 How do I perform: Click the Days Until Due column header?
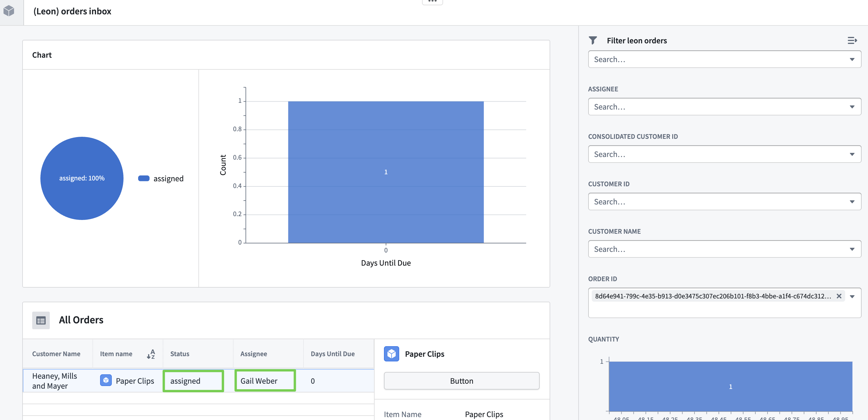[x=332, y=354]
